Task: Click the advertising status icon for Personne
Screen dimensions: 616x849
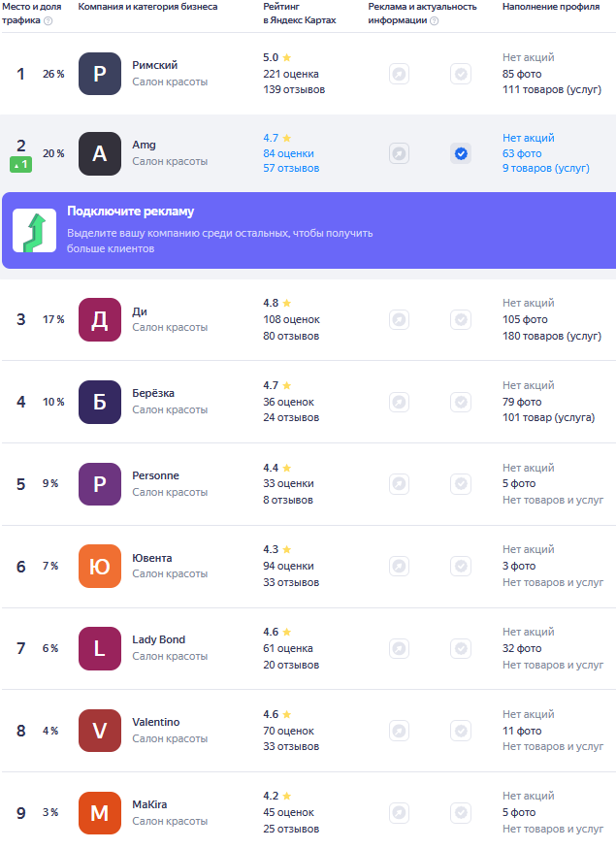Action: [399, 483]
